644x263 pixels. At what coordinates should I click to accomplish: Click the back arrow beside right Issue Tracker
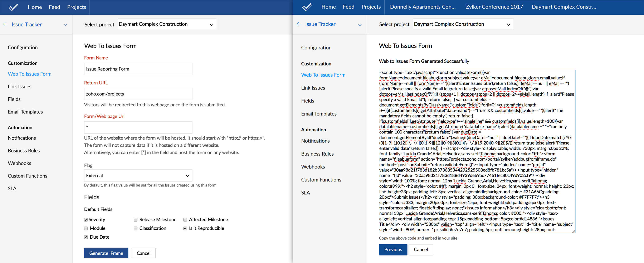[299, 24]
